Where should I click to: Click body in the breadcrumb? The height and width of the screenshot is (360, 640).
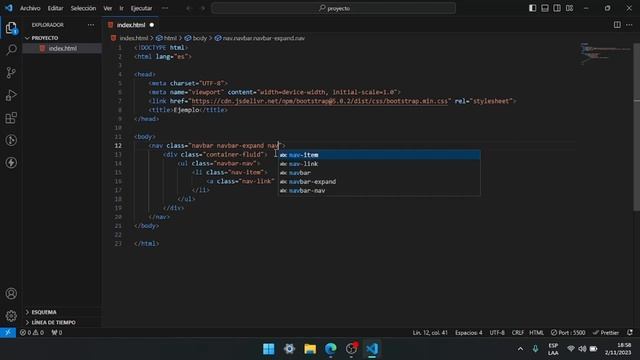tap(199, 38)
